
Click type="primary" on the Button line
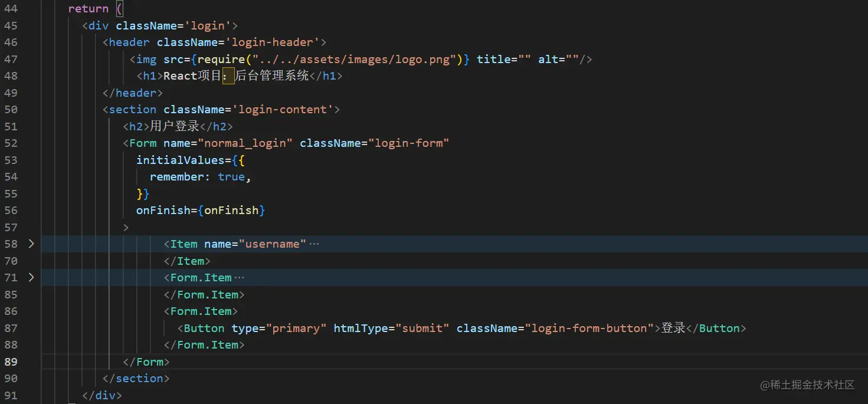tap(279, 328)
